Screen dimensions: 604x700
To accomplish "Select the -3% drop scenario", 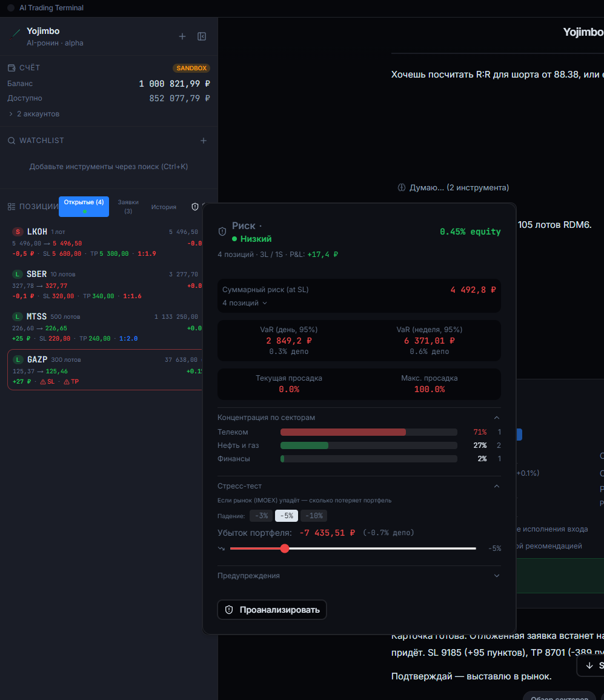I will [261, 516].
